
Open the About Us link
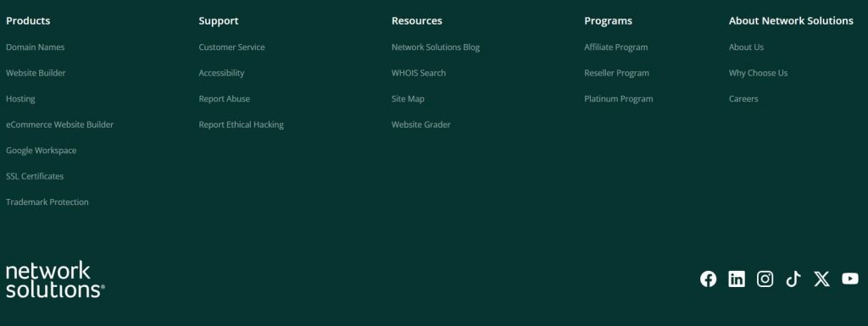[746, 47]
